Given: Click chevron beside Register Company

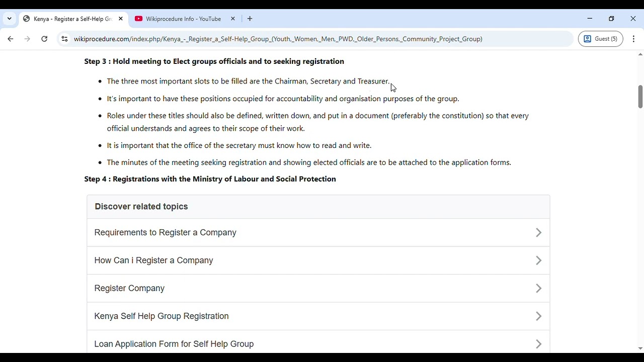Looking at the screenshot, I should click(538, 289).
